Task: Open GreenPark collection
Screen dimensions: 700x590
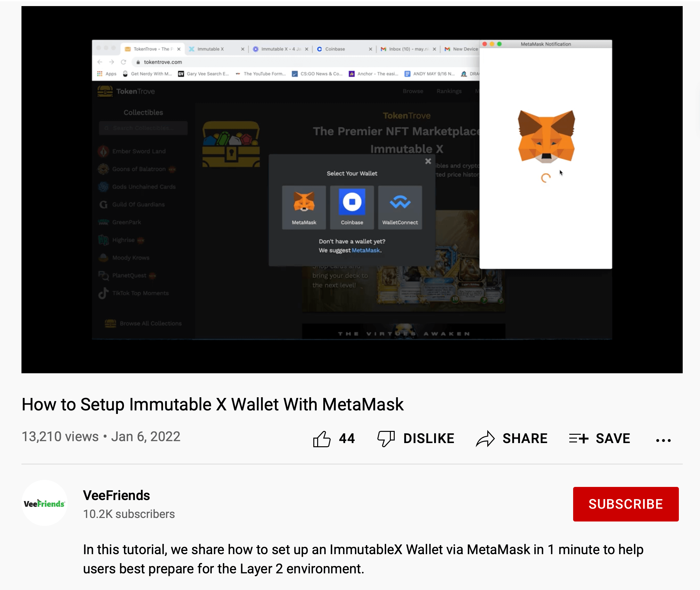Action: (119, 222)
